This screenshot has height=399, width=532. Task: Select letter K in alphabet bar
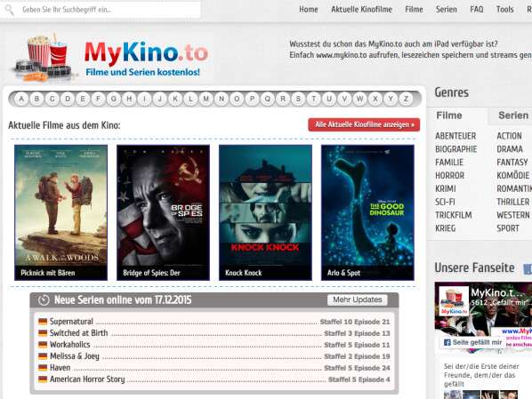(175, 99)
